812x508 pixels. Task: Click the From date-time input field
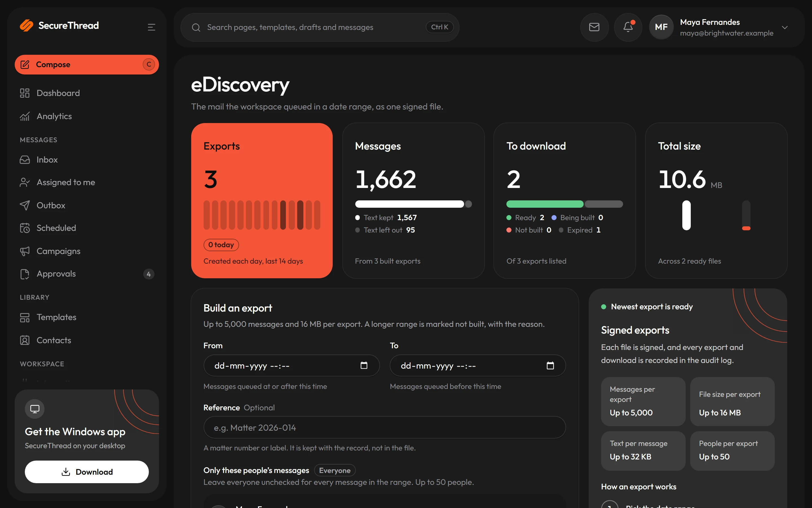[292, 365]
